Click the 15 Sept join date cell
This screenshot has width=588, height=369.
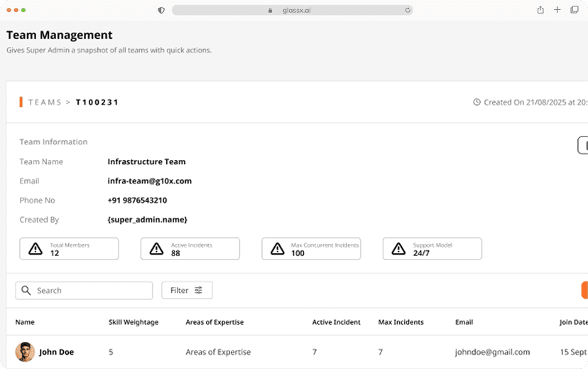coord(573,352)
